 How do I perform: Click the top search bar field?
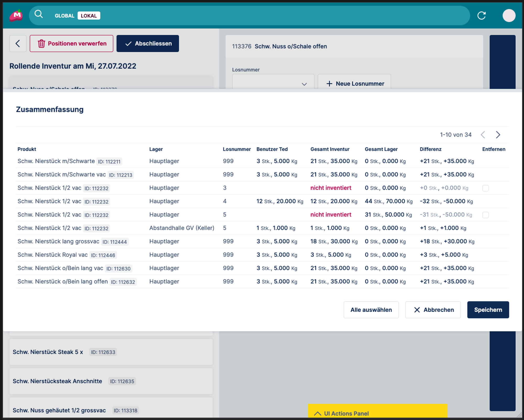click(x=262, y=16)
